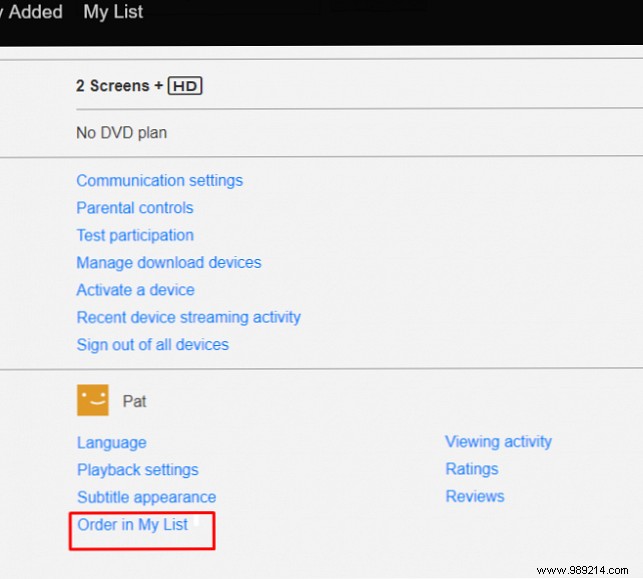Open the Ratings link

click(x=471, y=469)
